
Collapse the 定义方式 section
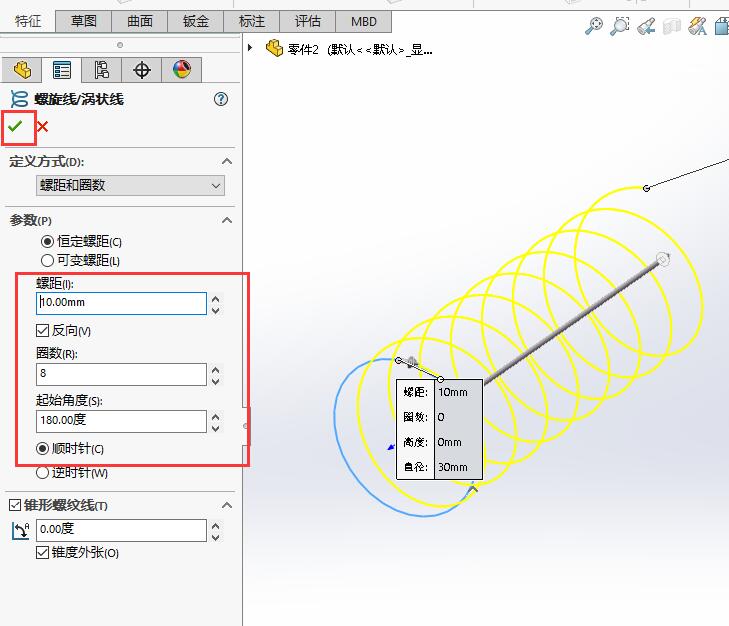pos(227,161)
